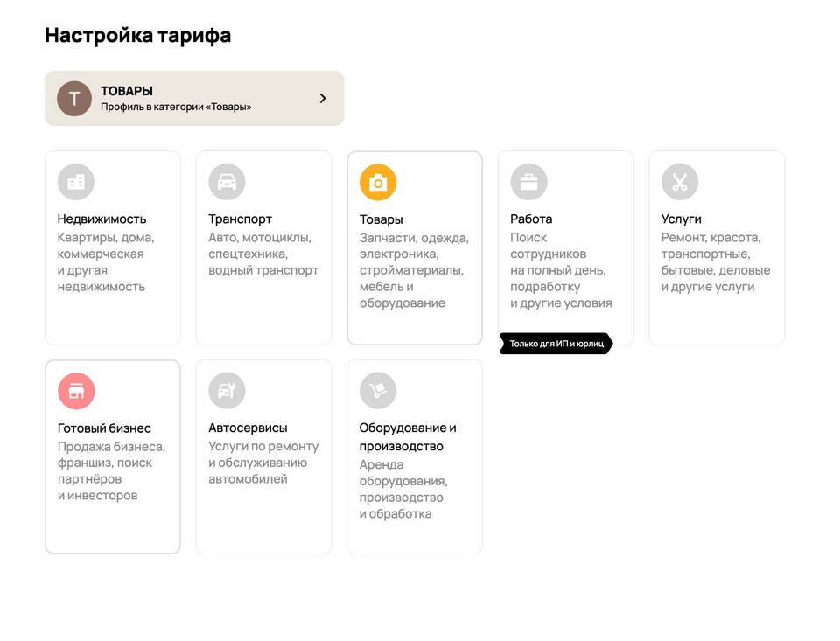
Task: Open the ТОВАРЫ profile title
Action: [127, 91]
